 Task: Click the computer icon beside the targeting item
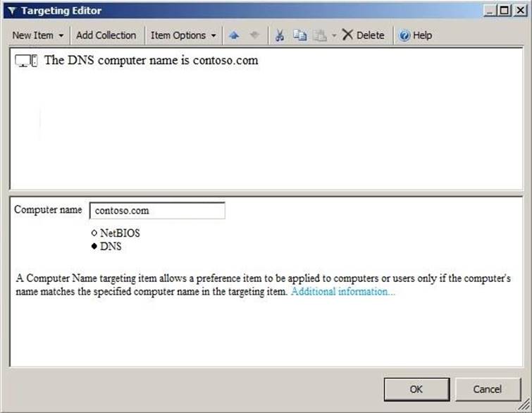point(26,61)
